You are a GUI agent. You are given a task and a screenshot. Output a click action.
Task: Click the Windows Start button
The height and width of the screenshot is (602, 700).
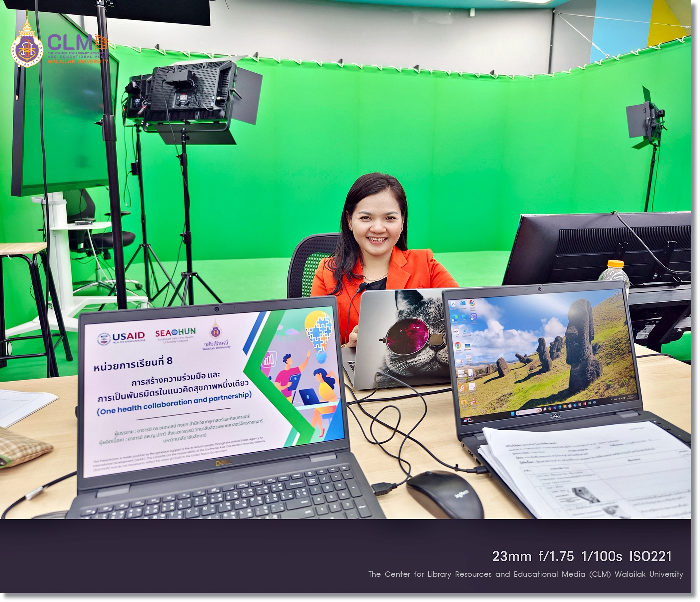pyautogui.click(x=513, y=413)
